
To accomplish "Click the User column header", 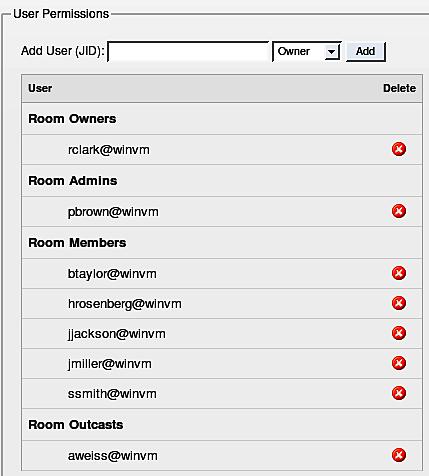I will (40, 88).
